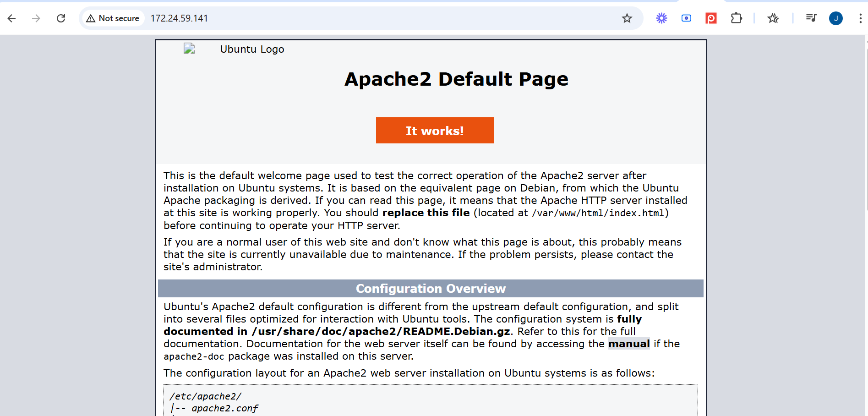Bookmark this page with the star icon
The width and height of the screenshot is (868, 416).
coord(627,18)
